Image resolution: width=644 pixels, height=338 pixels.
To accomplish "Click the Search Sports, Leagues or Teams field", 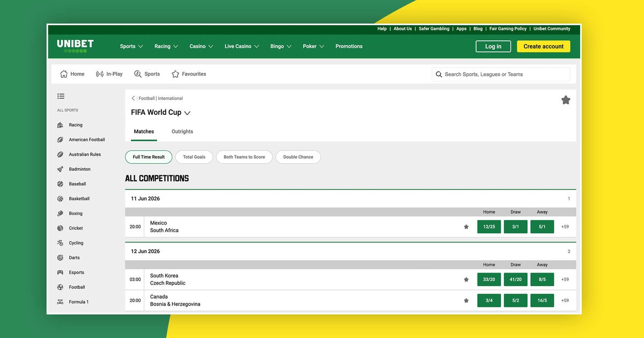I will (x=501, y=75).
